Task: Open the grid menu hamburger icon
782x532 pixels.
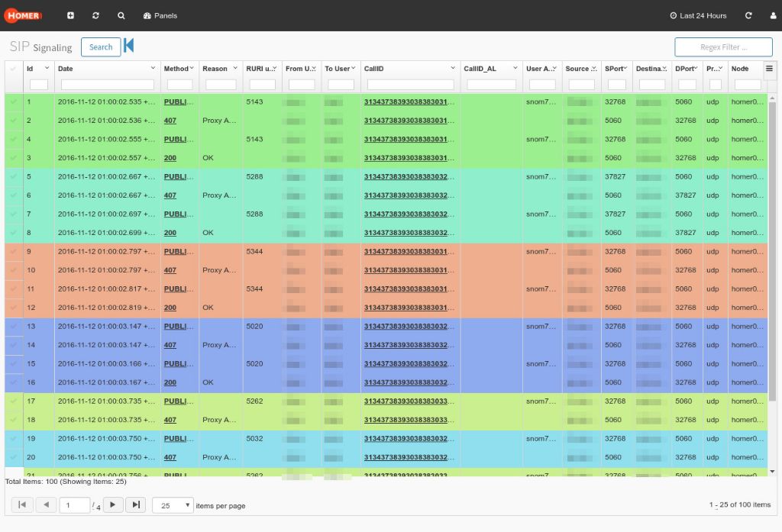Action: click(x=769, y=69)
